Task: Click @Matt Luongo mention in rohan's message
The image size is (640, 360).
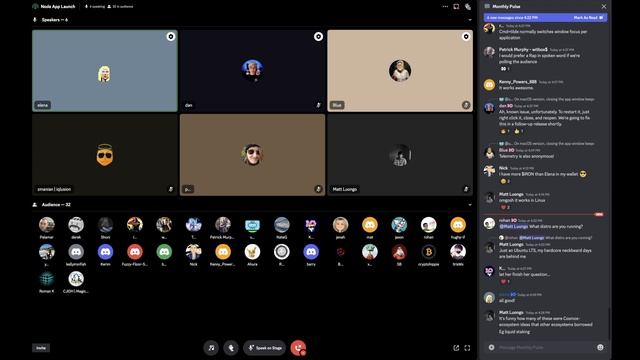Action: [x=513, y=227]
